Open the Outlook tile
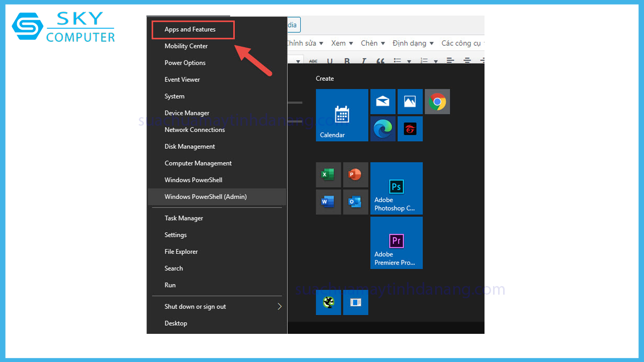This screenshot has height=362, width=644. click(355, 202)
